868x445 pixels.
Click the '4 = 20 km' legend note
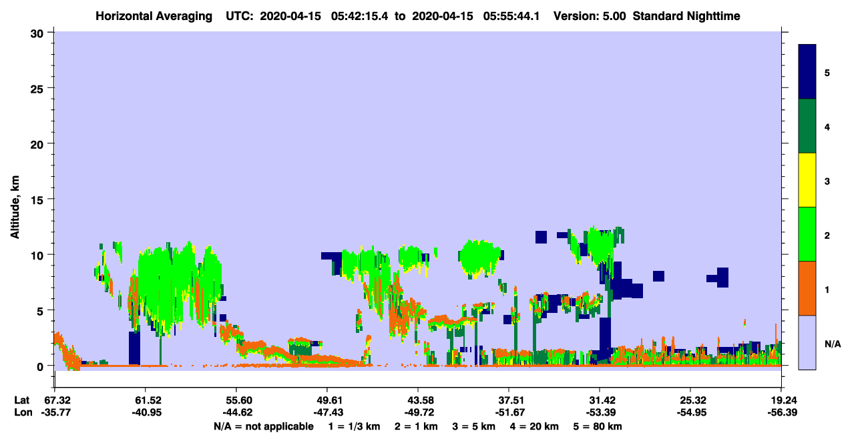[535, 426]
